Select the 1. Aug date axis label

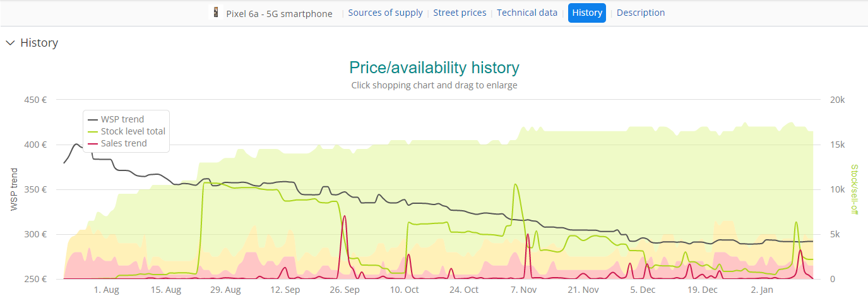pos(106,290)
